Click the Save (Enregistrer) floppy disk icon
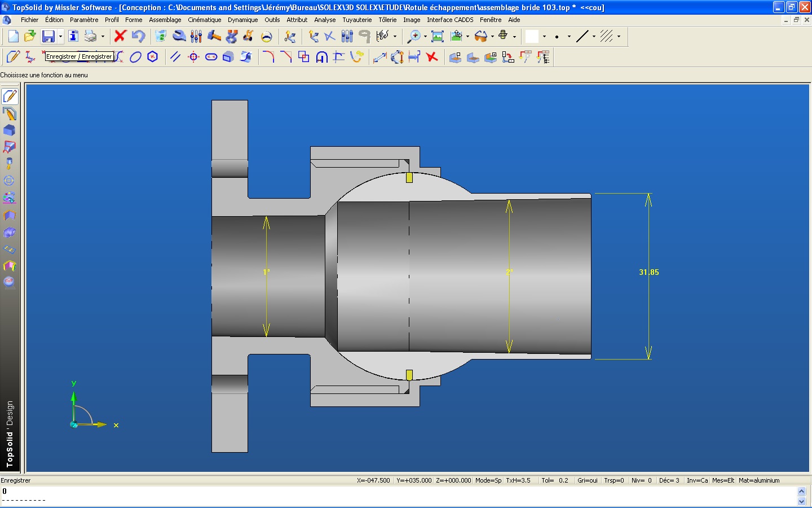The height and width of the screenshot is (508, 812). click(x=48, y=37)
